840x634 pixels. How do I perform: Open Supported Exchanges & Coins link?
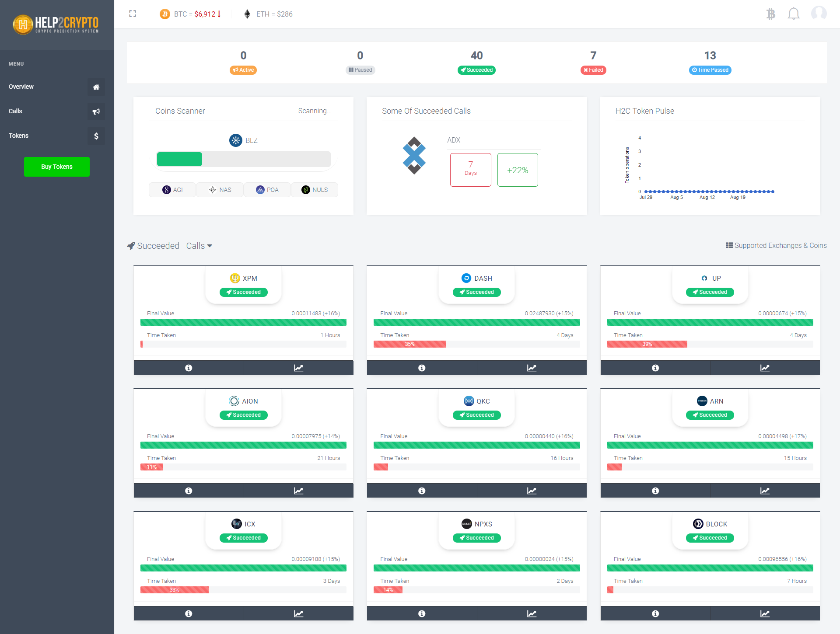[776, 245]
